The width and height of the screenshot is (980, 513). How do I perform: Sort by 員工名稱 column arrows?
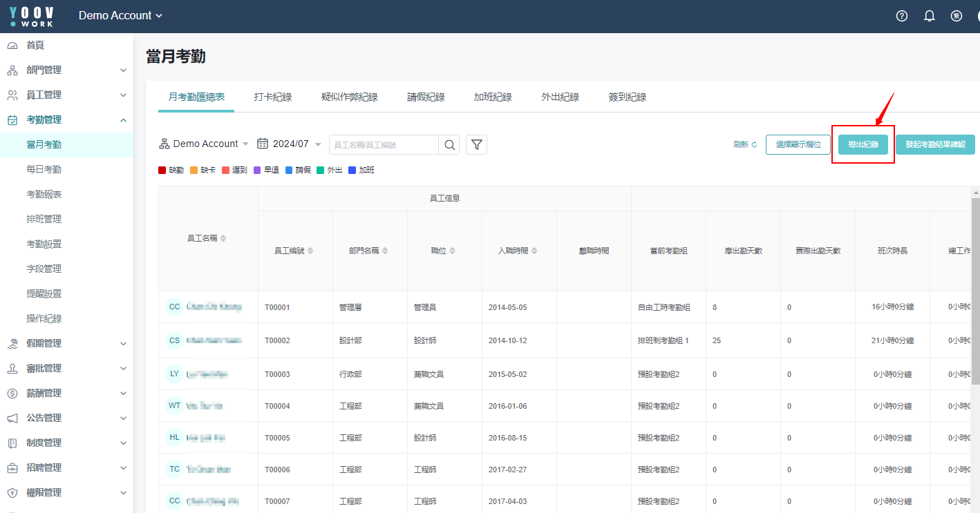pyautogui.click(x=223, y=238)
